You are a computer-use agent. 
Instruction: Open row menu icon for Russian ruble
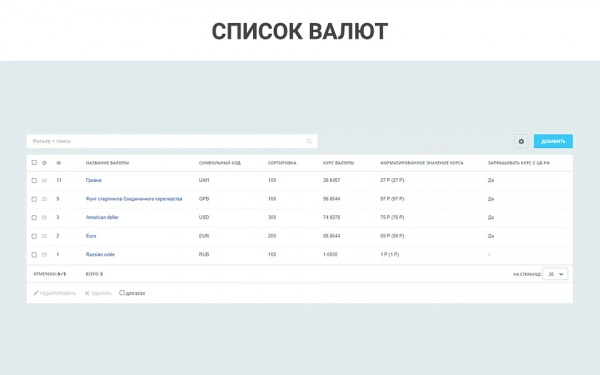click(x=44, y=254)
